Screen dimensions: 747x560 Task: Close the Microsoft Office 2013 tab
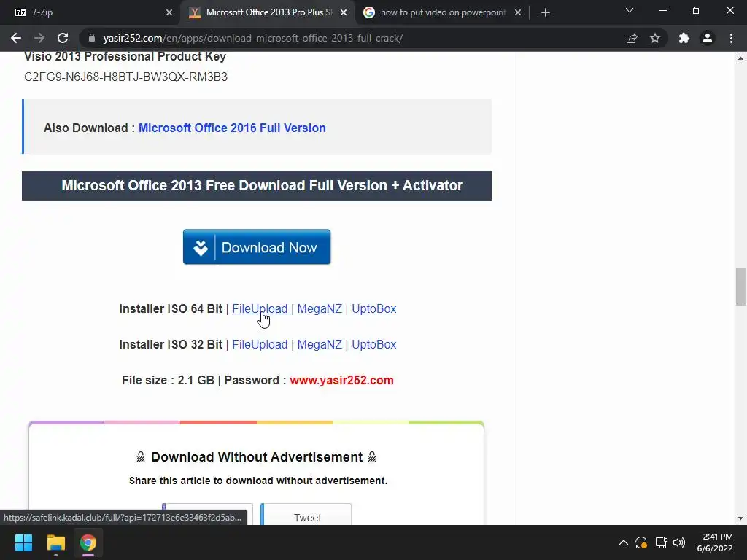pyautogui.click(x=344, y=12)
